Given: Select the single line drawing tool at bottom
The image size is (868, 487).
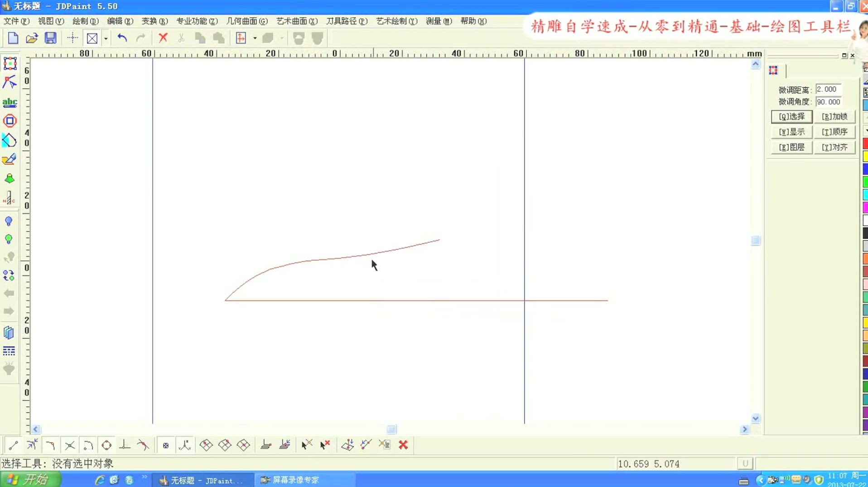Looking at the screenshot, I should (13, 445).
